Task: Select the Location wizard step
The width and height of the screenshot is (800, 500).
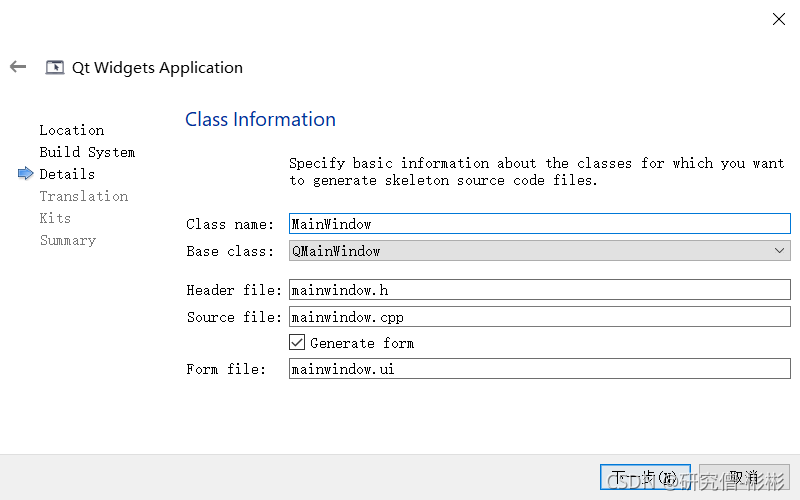Action: [x=72, y=130]
